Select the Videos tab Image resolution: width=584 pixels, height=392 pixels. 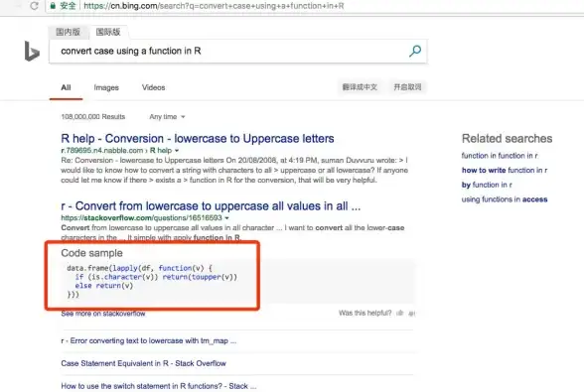click(x=153, y=87)
